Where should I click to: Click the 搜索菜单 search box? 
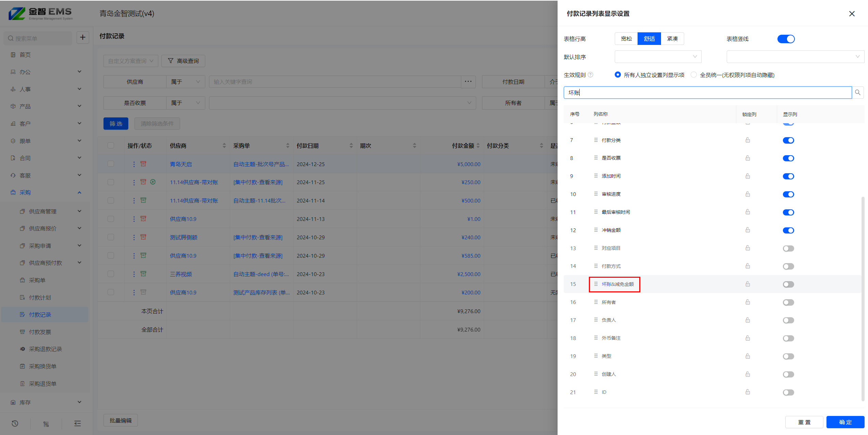[x=37, y=38]
